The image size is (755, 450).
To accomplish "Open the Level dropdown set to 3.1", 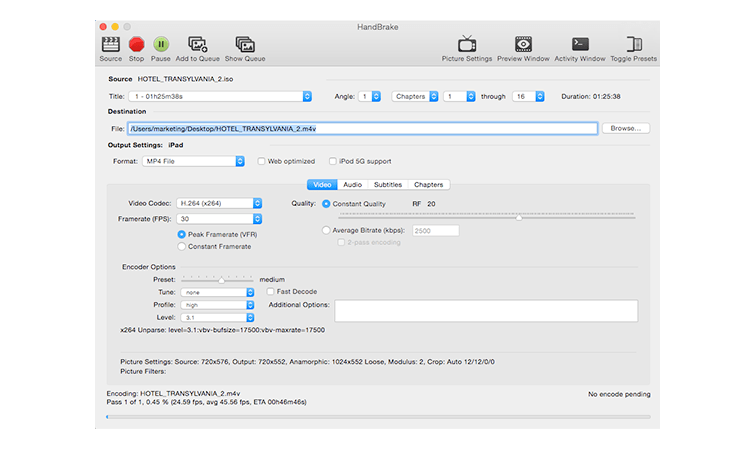I will 217,318.
